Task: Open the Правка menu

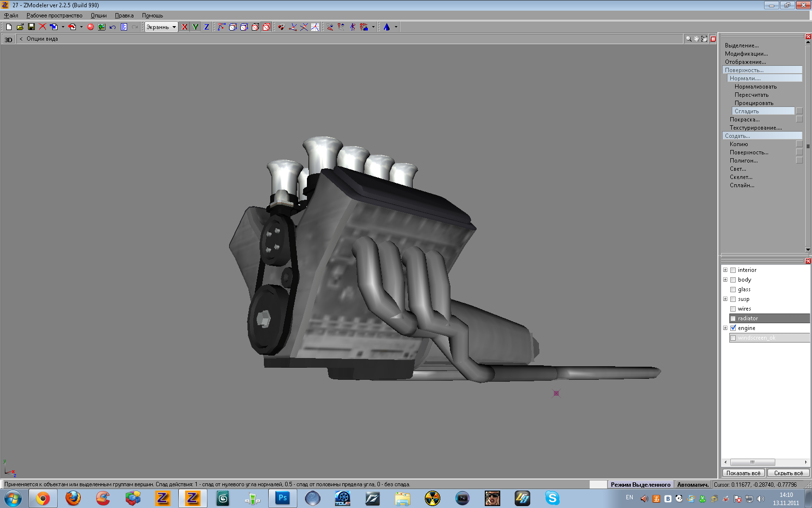Action: click(124, 15)
